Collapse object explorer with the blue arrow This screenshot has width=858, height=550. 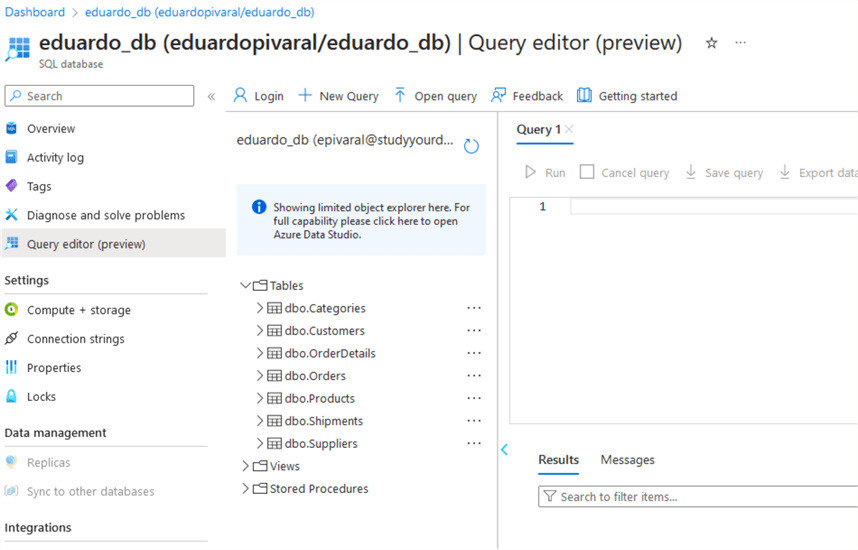tap(504, 450)
